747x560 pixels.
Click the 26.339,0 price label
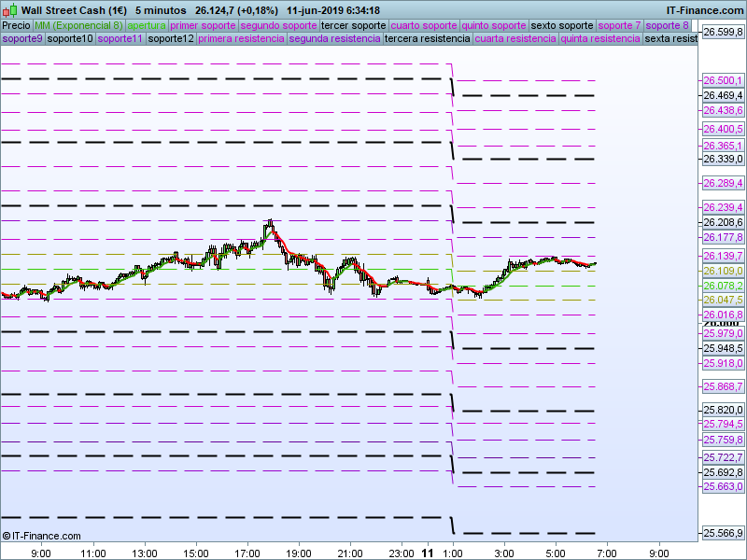pyautogui.click(x=723, y=159)
